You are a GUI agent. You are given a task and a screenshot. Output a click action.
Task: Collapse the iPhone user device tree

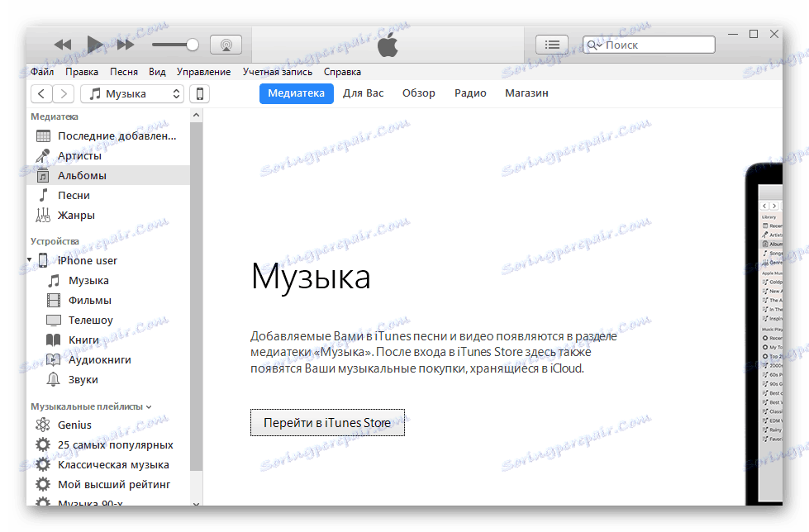[x=31, y=259]
